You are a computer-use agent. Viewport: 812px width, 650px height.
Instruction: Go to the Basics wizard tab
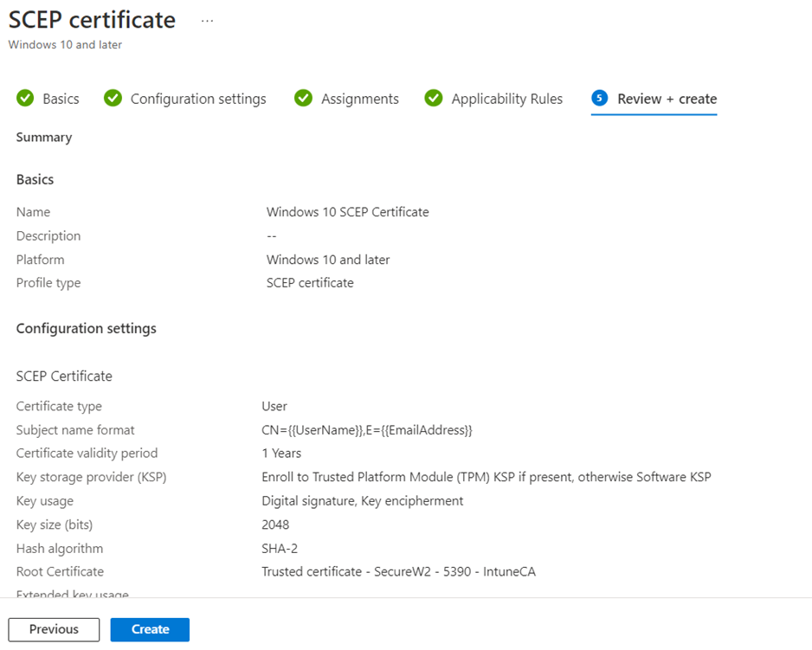point(61,99)
